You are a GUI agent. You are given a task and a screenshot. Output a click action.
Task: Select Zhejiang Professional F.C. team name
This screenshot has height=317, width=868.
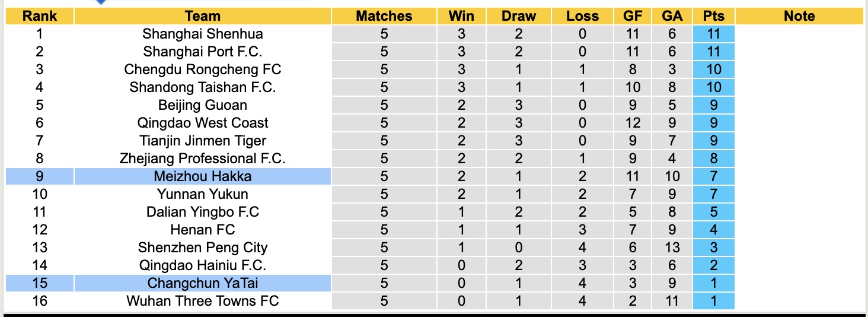point(202,158)
